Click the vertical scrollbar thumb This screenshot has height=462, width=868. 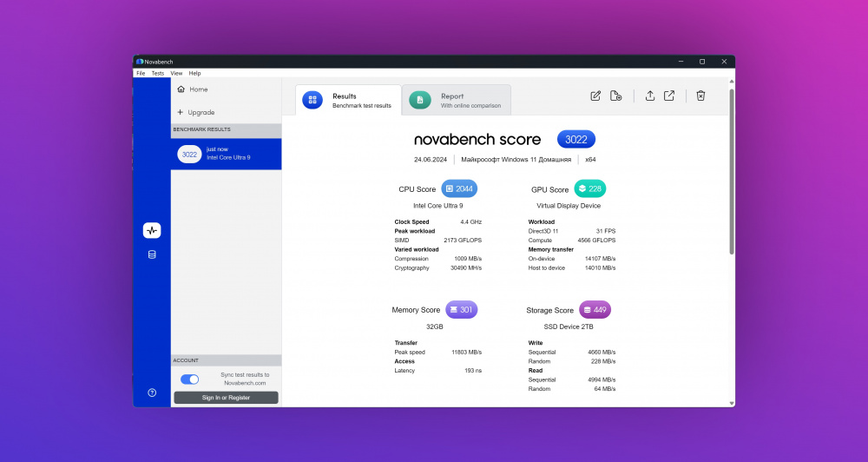pos(732,170)
